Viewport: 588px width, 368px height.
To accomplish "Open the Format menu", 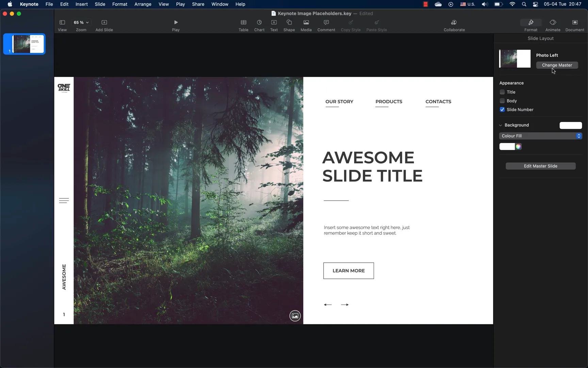I will [120, 4].
